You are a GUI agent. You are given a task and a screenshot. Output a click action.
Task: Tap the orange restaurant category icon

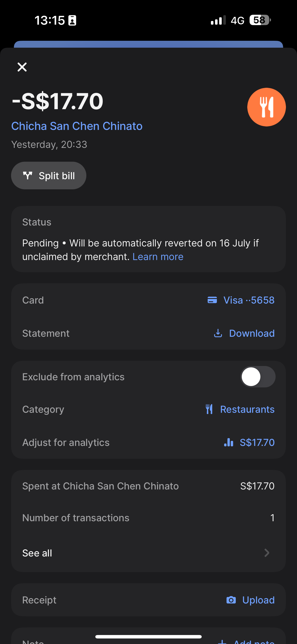(x=266, y=107)
